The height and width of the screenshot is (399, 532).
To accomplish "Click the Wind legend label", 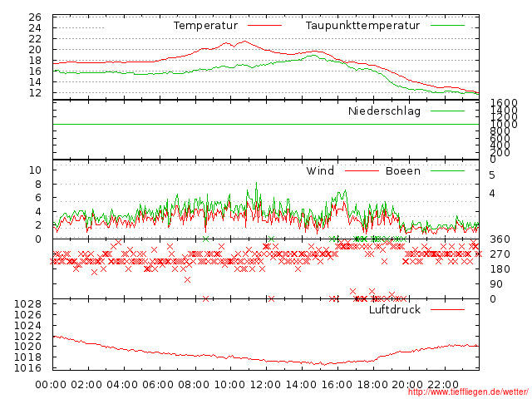I will 320,170.
